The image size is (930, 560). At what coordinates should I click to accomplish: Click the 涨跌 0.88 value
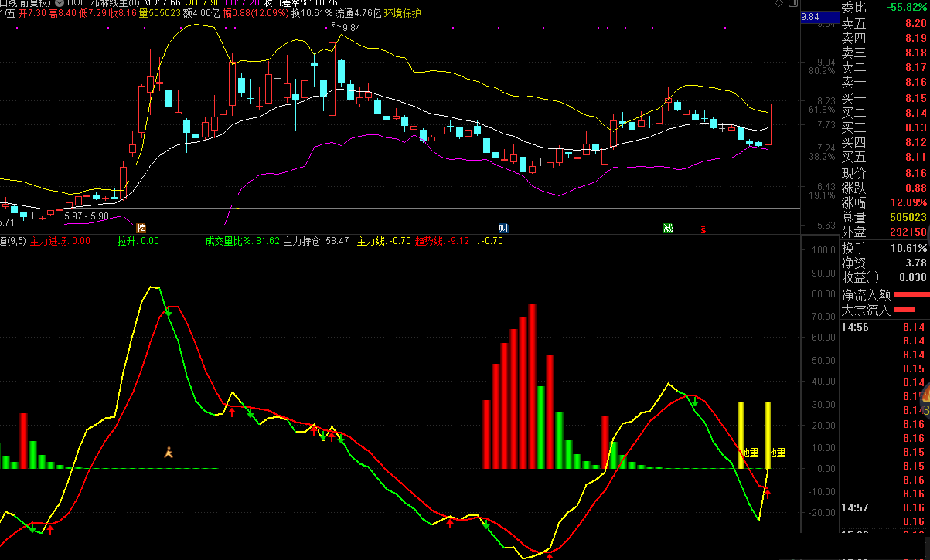point(916,188)
